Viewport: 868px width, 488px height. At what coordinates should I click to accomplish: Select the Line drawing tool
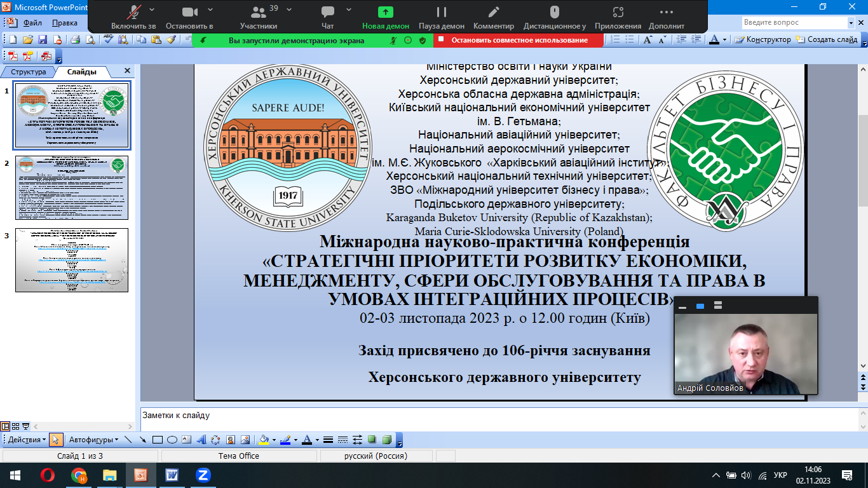[x=128, y=440]
